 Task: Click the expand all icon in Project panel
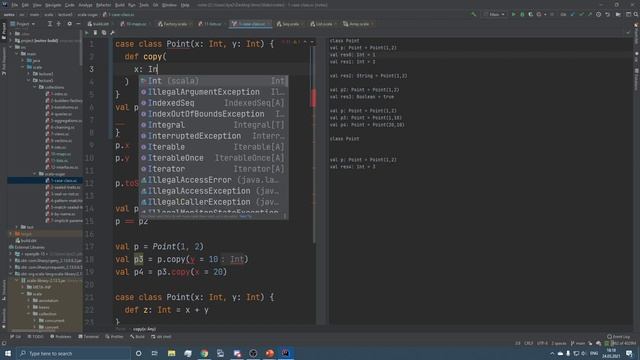pyautogui.click(x=50, y=24)
